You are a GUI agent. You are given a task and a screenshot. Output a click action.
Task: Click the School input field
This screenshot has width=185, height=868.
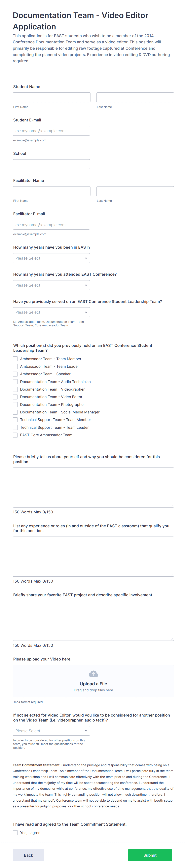coord(51,164)
